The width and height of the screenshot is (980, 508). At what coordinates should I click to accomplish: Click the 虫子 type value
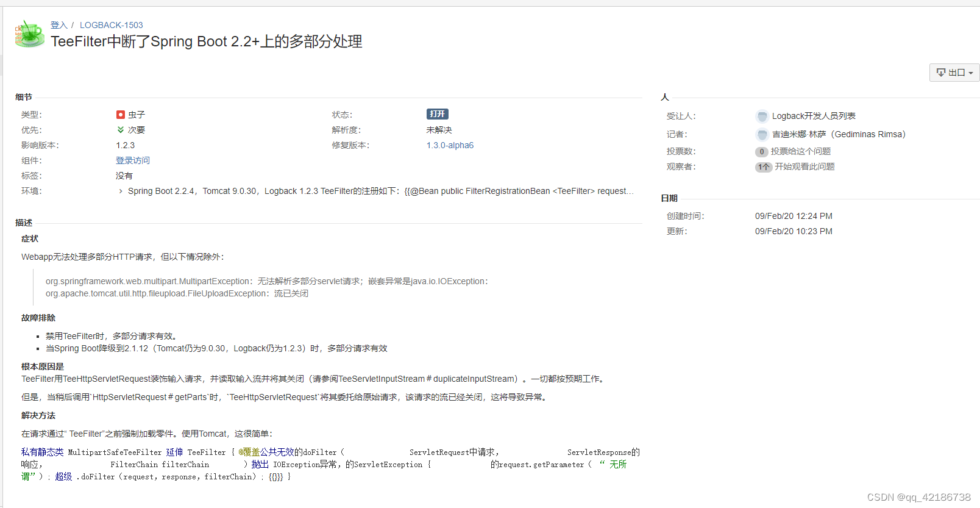(137, 115)
